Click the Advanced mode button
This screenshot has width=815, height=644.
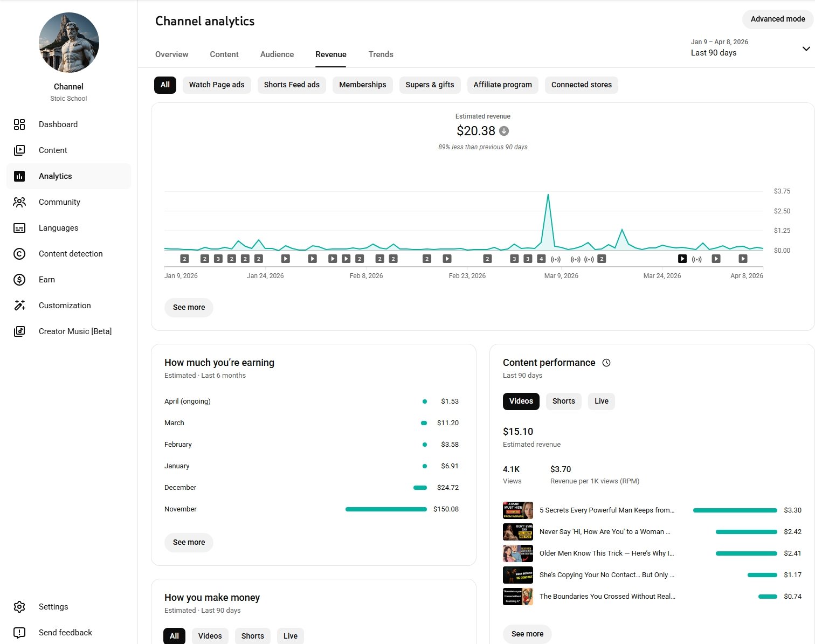coord(777,19)
